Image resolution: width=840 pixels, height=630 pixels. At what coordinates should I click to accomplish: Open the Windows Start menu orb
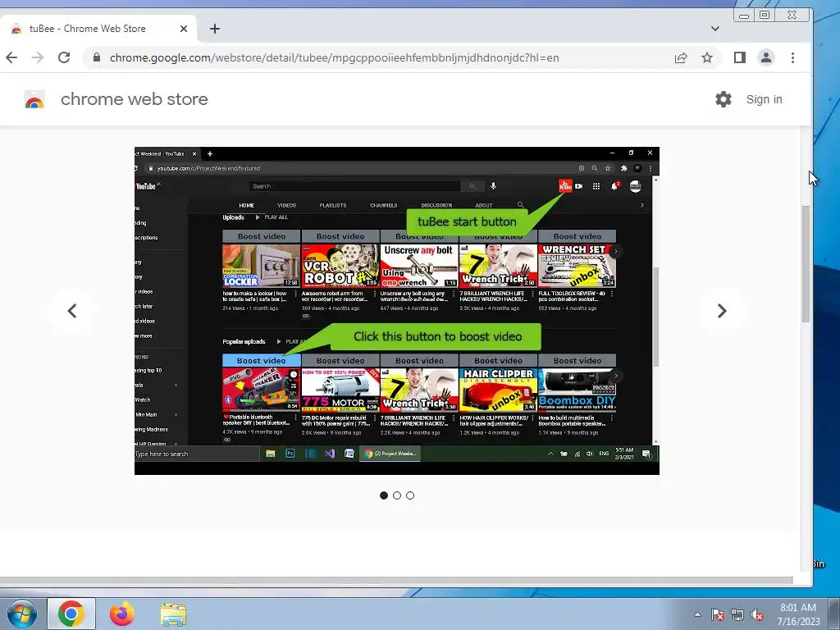(21, 614)
